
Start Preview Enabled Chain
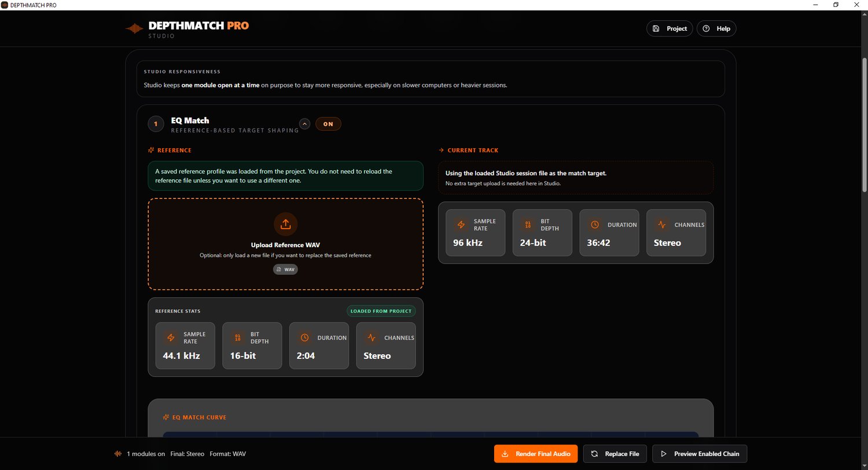click(x=700, y=454)
